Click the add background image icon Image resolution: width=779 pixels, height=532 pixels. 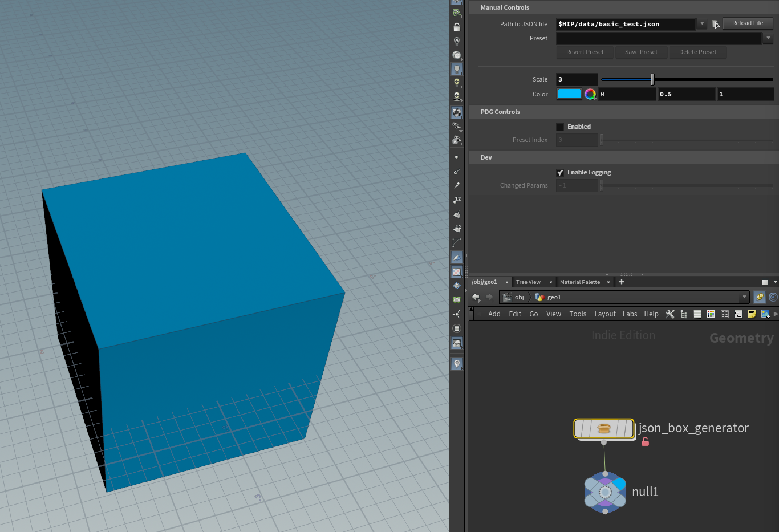click(x=765, y=314)
